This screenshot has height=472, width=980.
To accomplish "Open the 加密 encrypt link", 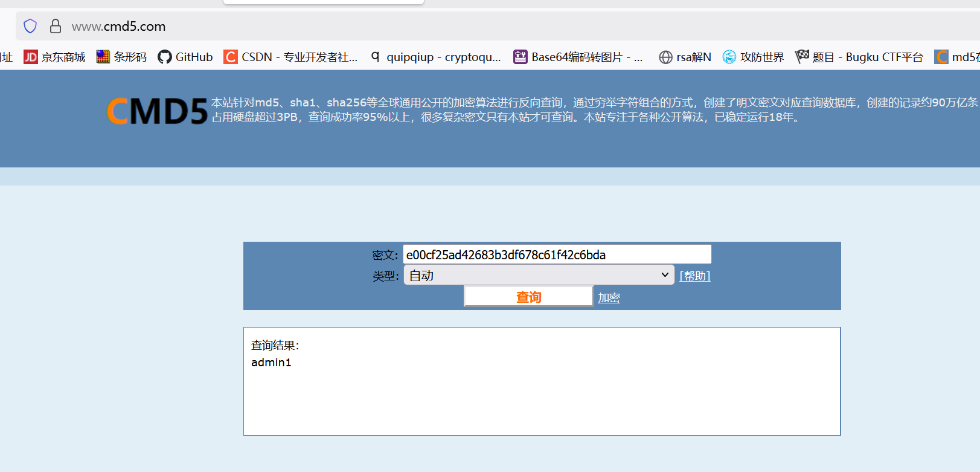I will tap(609, 297).
